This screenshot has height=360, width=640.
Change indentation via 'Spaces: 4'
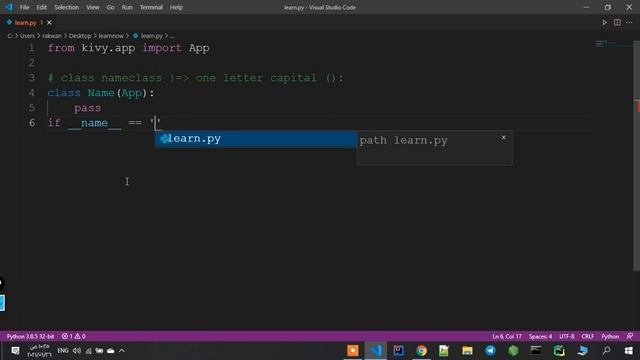(x=540, y=336)
